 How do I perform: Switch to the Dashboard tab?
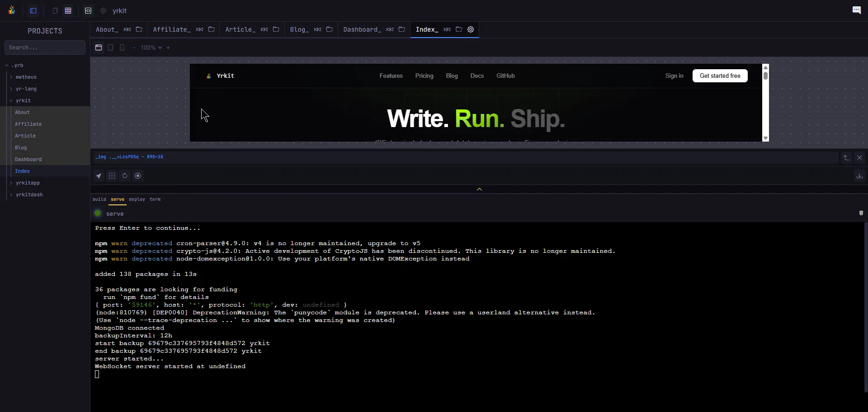click(362, 29)
